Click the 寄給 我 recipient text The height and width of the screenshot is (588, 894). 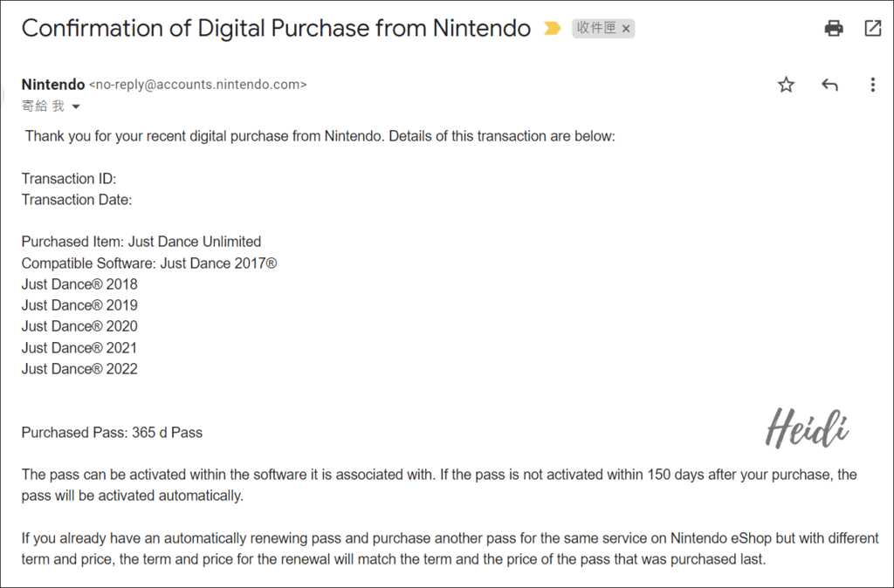click(43, 106)
